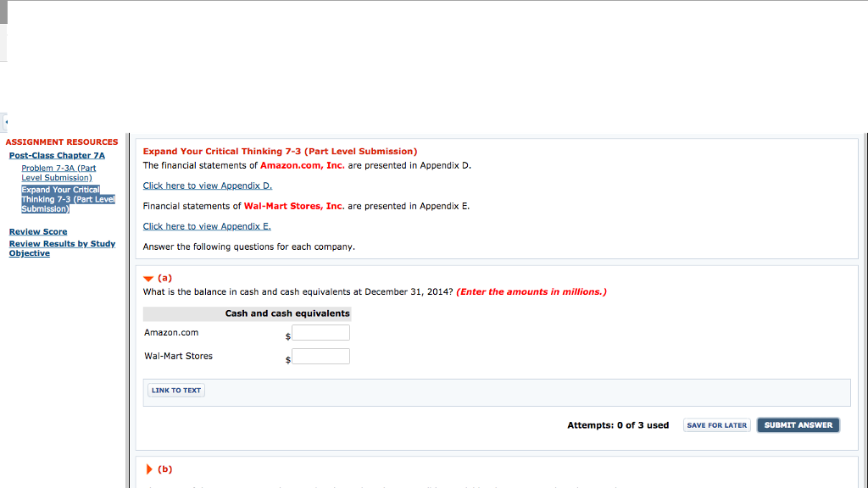Choose SAVE FOR LATER
The height and width of the screenshot is (488, 868).
click(716, 424)
